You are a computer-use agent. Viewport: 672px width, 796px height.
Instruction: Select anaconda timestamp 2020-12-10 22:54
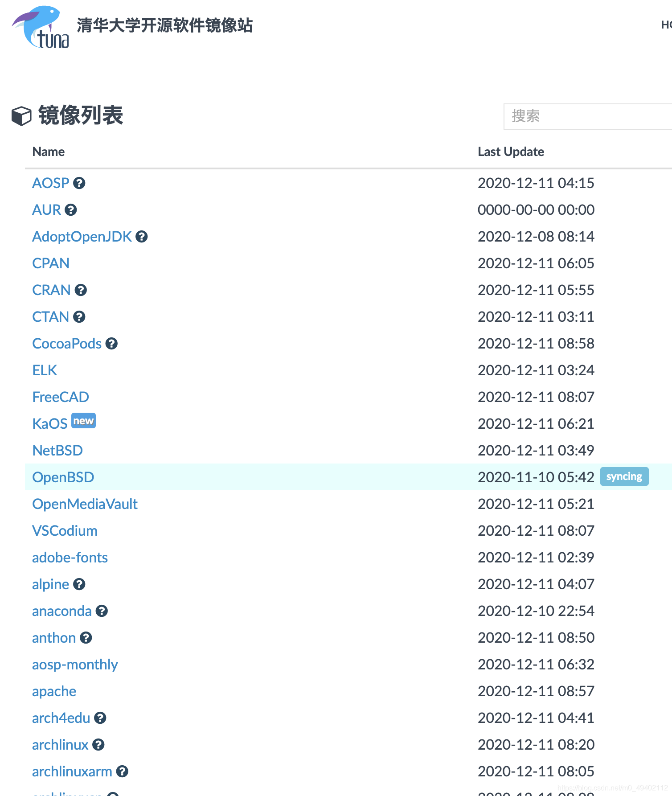(536, 611)
